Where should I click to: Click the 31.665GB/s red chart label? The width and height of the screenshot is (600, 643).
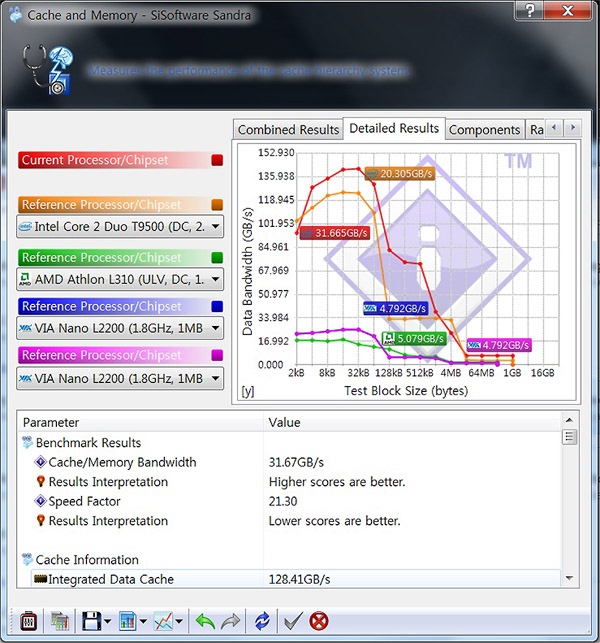click(334, 233)
